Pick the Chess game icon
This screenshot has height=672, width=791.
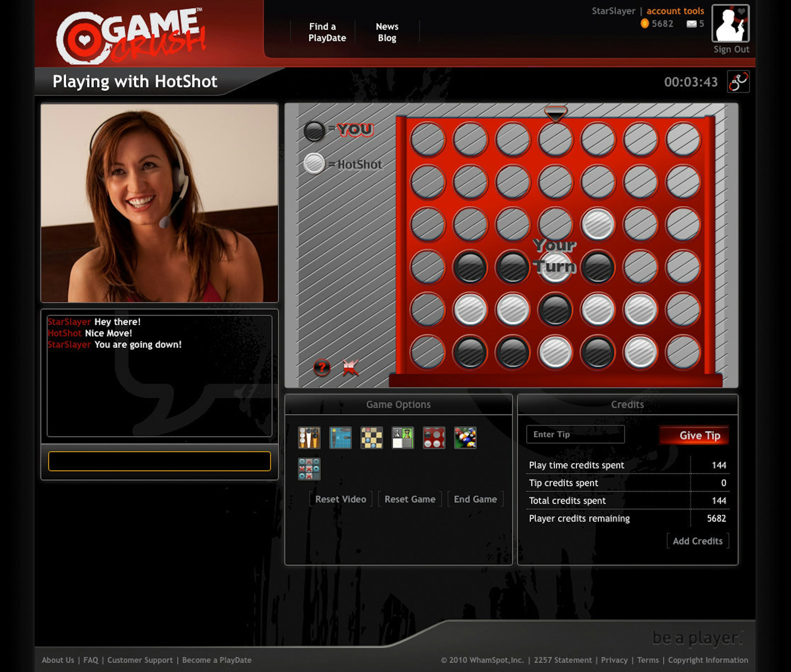402,437
